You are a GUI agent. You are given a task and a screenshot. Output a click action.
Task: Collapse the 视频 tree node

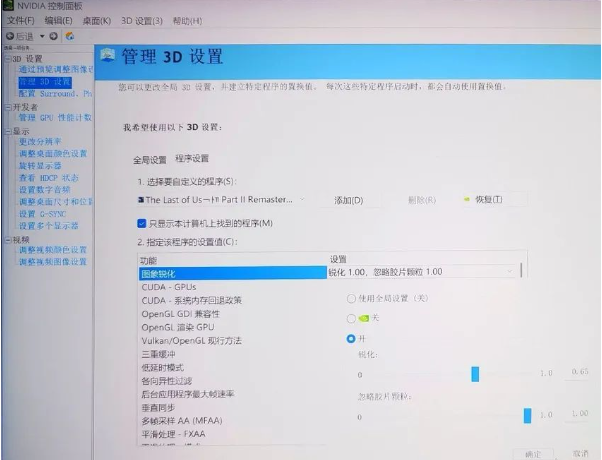point(8,240)
